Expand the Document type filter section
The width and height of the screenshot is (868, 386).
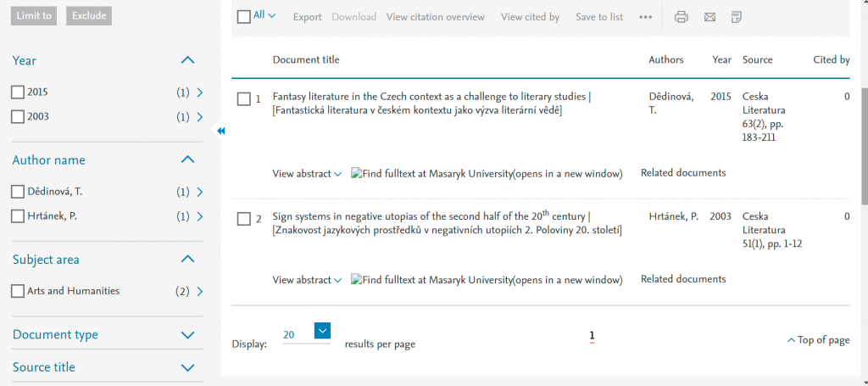(x=188, y=335)
